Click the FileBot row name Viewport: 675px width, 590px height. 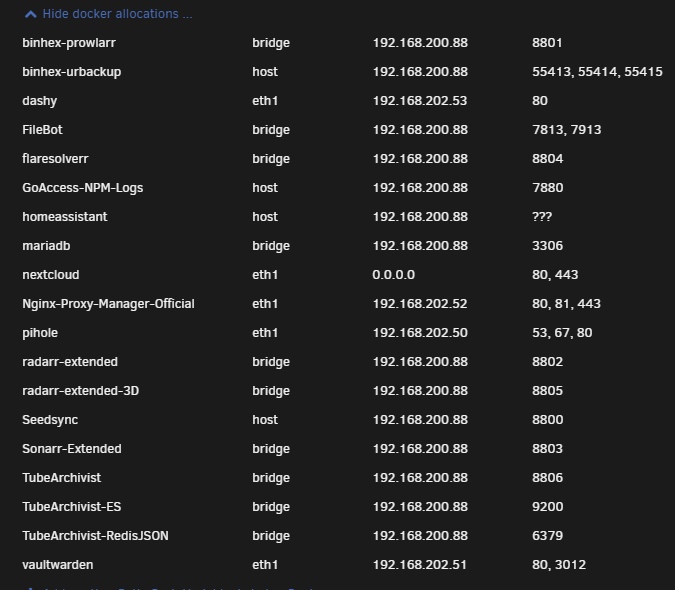coord(42,130)
